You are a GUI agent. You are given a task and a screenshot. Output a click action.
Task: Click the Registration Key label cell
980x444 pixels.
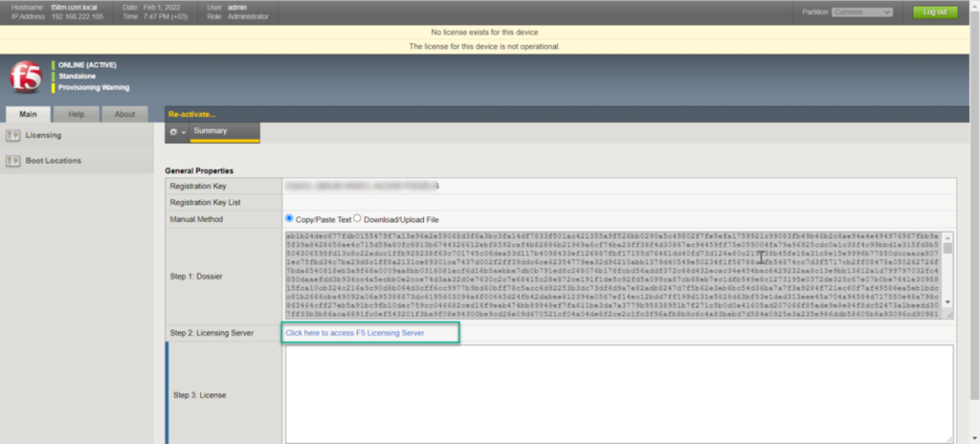click(224, 187)
